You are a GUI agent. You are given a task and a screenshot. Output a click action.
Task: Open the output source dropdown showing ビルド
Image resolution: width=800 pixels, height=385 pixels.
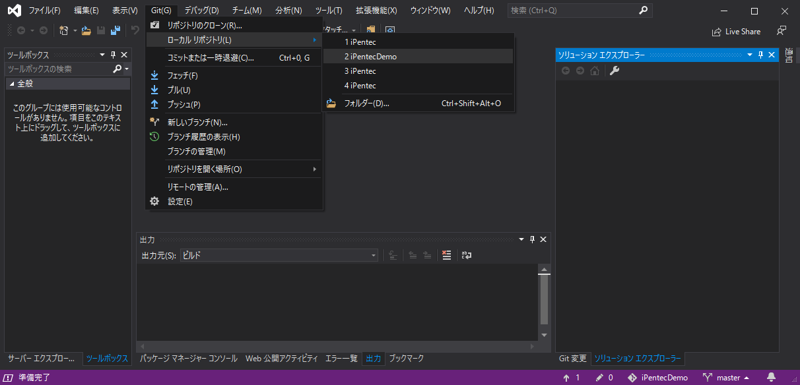pos(279,255)
